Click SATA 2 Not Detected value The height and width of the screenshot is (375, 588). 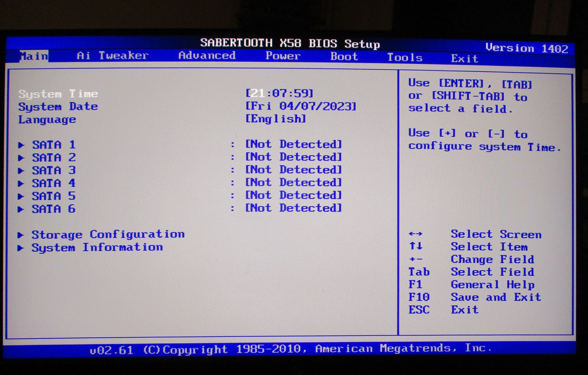[x=294, y=157]
